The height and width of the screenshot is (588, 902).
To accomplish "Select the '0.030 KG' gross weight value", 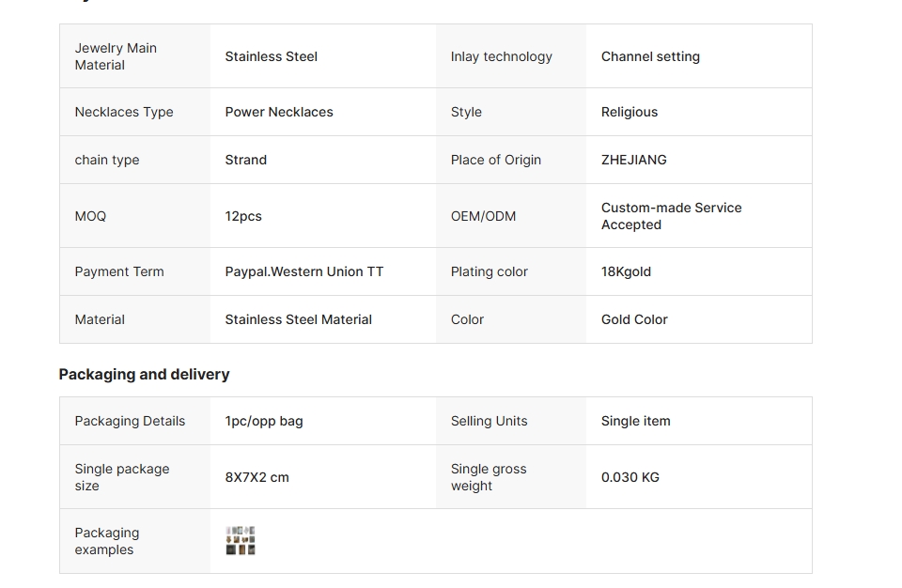I will coord(630,477).
